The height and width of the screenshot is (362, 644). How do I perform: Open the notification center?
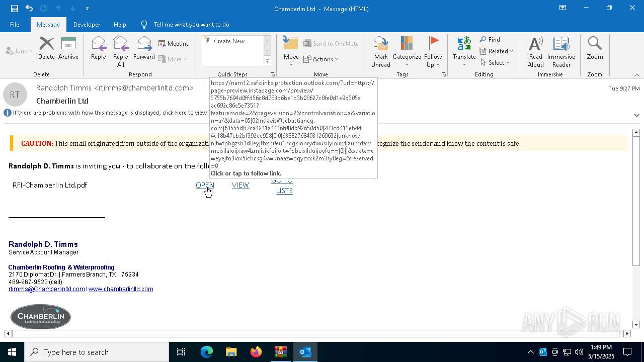pyautogui.click(x=627, y=352)
